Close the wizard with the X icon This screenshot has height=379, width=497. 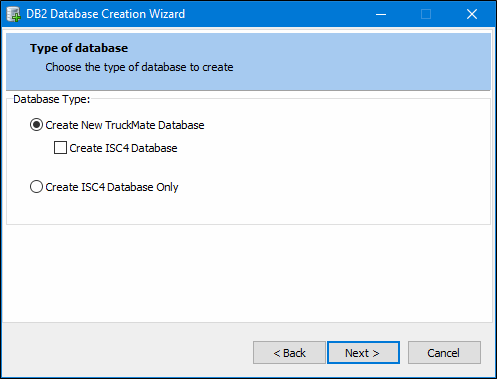tap(472, 14)
